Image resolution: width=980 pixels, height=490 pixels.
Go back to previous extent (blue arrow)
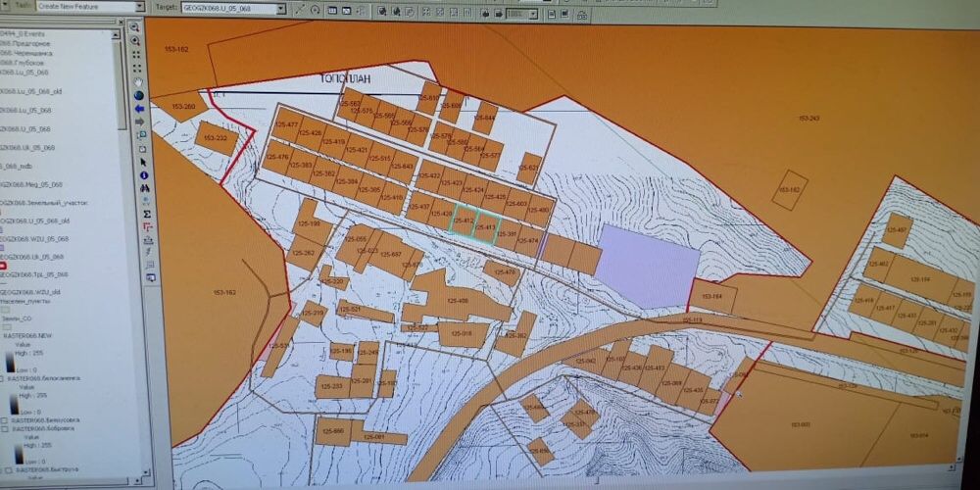[x=139, y=109]
